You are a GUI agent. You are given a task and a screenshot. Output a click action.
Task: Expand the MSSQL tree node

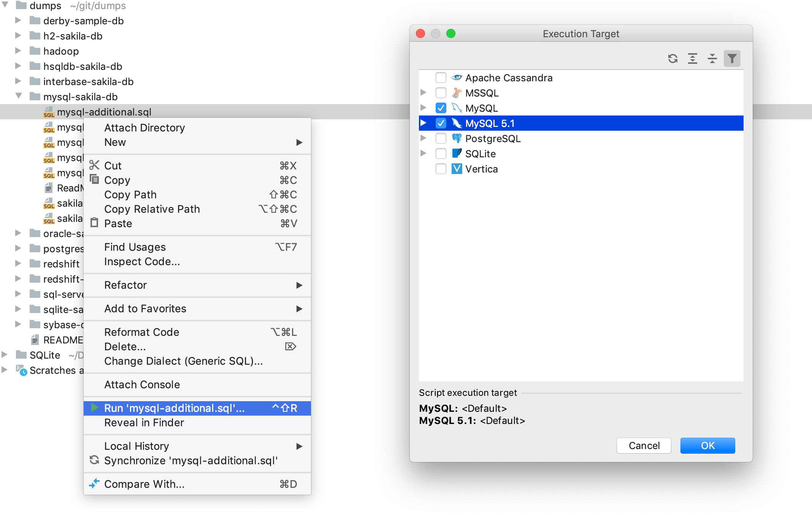point(423,93)
